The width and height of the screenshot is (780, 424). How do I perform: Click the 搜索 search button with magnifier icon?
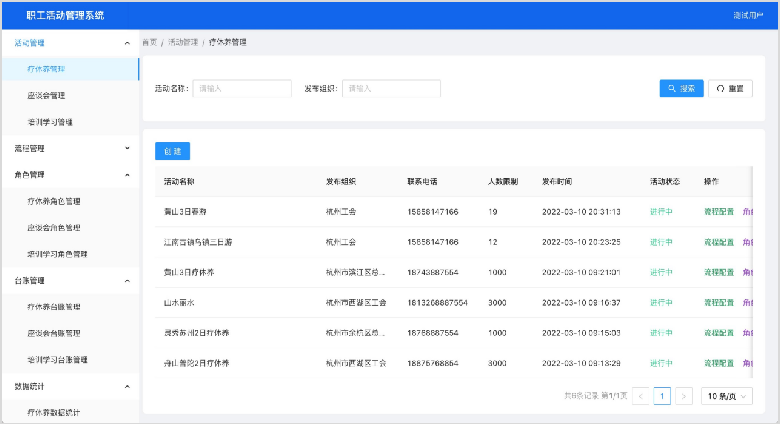(x=682, y=88)
